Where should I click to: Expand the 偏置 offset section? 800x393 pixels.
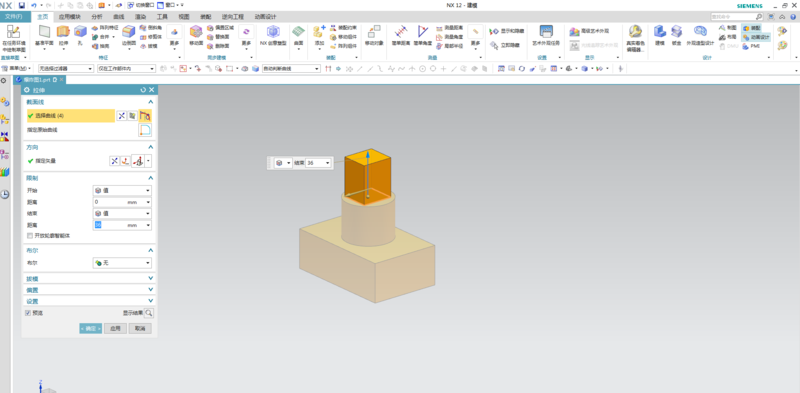point(89,290)
